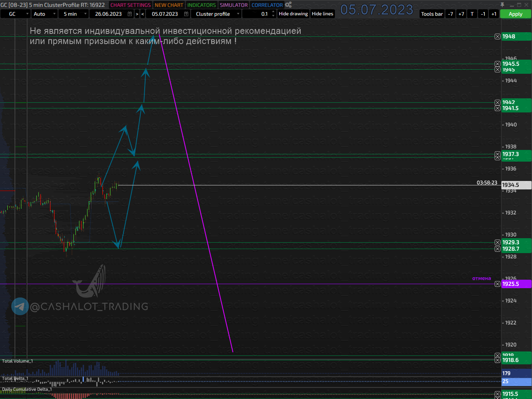Shift range forward with +7 button
Screen dimensions: 532x399
[461, 14]
